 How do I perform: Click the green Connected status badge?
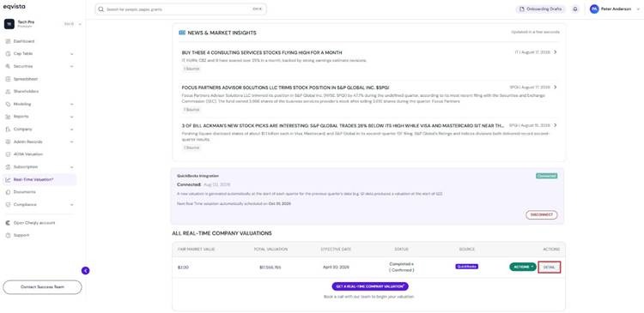pyautogui.click(x=546, y=176)
